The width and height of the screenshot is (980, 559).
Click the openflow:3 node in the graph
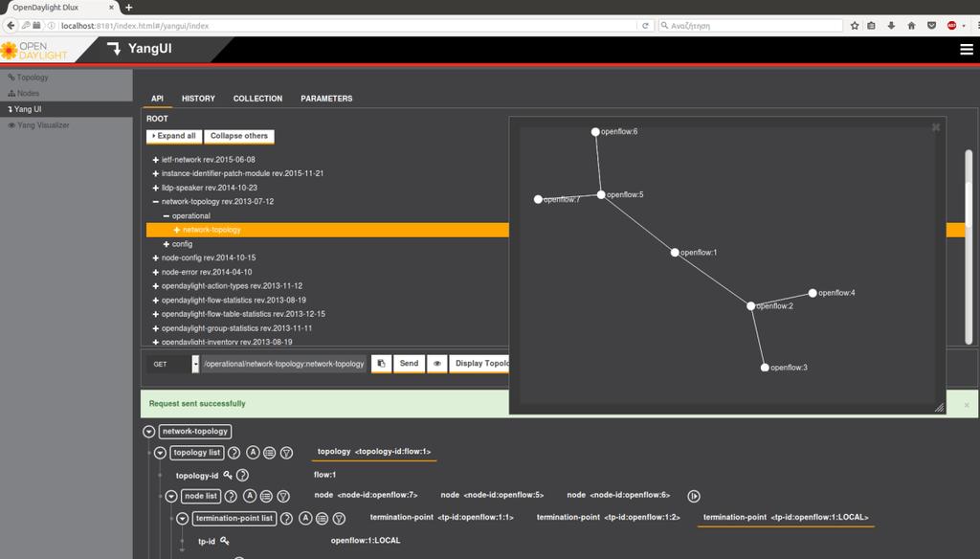tap(765, 368)
